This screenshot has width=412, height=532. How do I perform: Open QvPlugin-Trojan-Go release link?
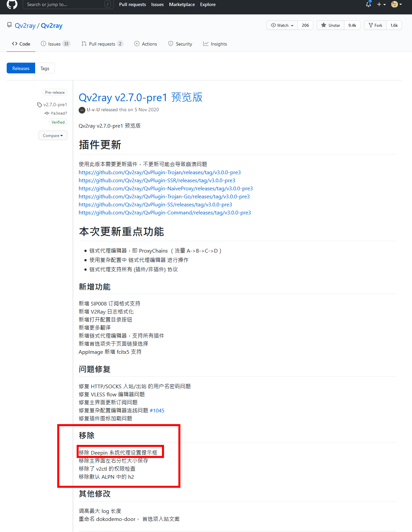[x=164, y=196]
